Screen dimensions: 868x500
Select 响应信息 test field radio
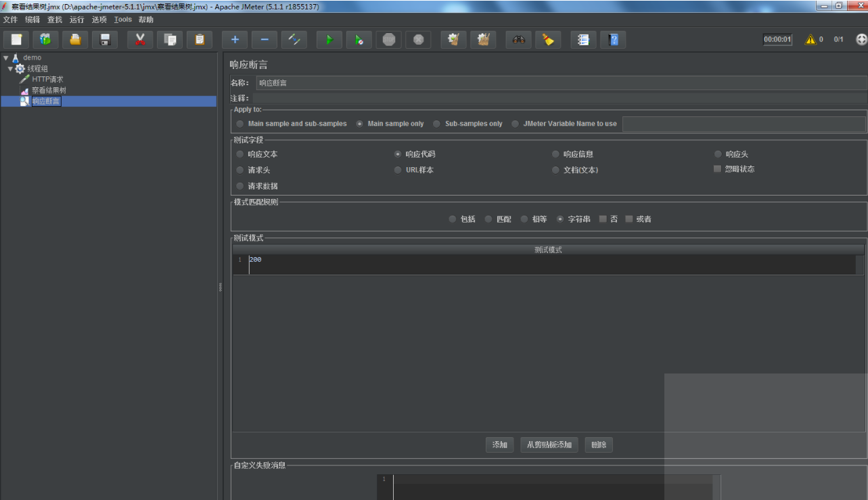pos(556,154)
